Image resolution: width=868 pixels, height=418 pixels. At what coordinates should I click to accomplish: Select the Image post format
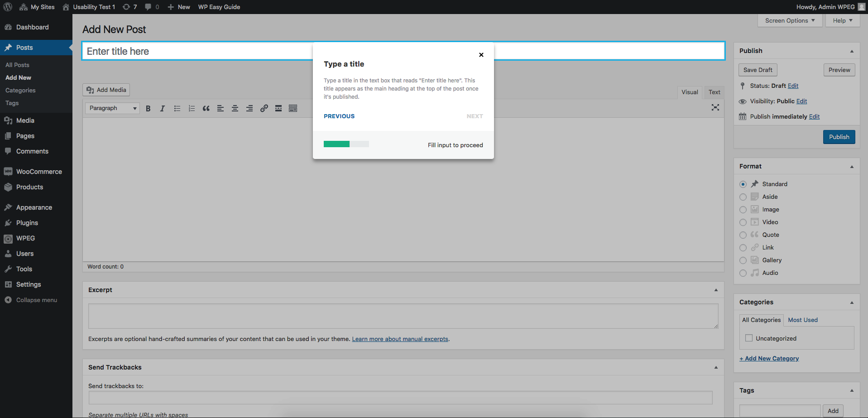pos(743,210)
